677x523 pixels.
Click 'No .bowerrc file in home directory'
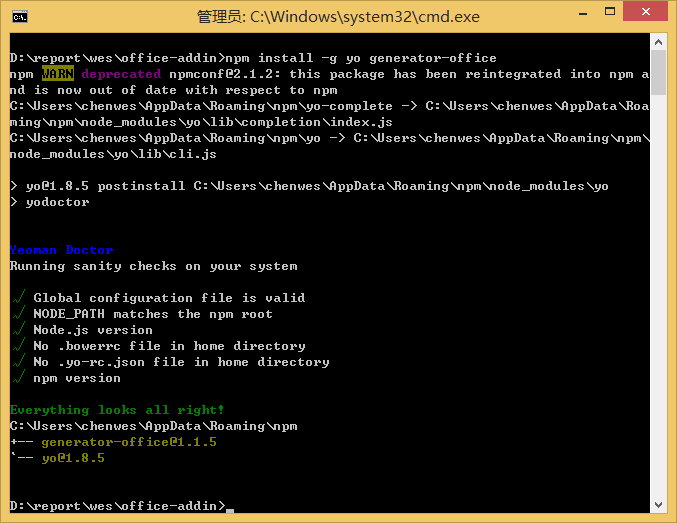coord(169,346)
